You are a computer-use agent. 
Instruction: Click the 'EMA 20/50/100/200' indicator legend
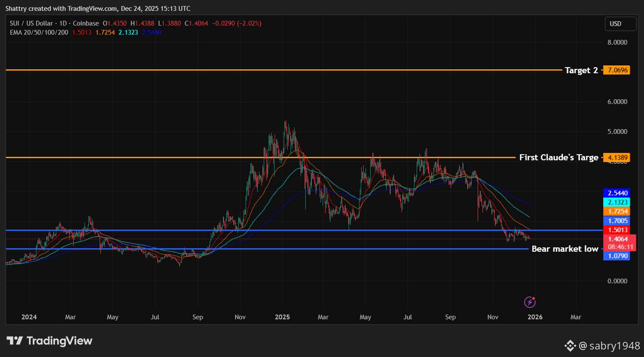[39, 32]
